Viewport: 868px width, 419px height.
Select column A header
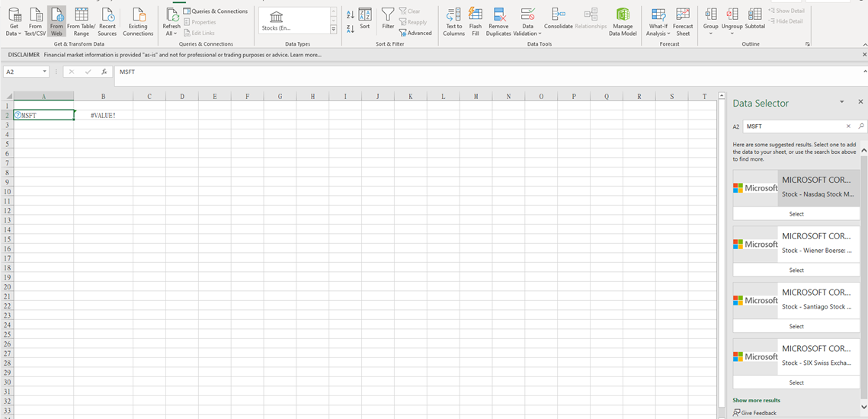pyautogui.click(x=43, y=96)
